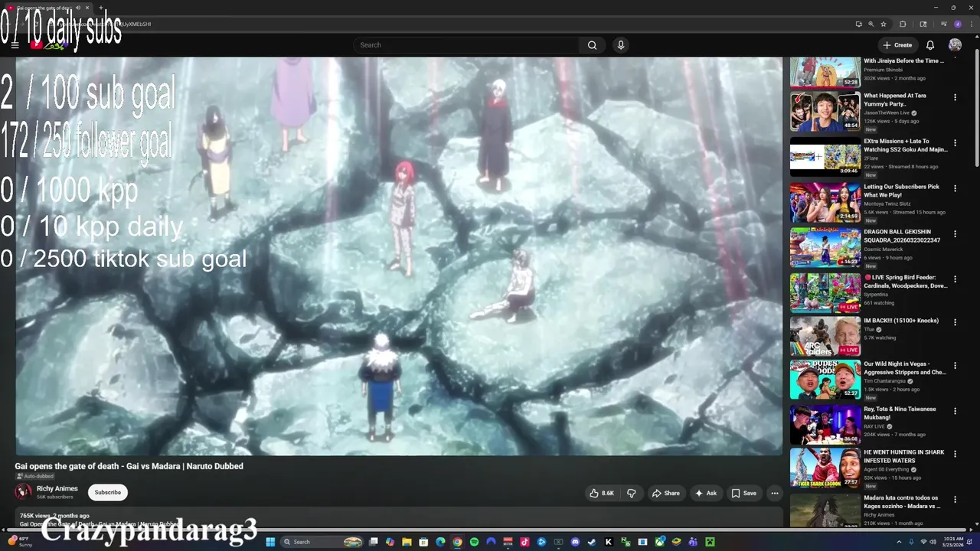980x551 pixels.
Task: Open the YouTube account avatar menu
Action: [x=955, y=45]
